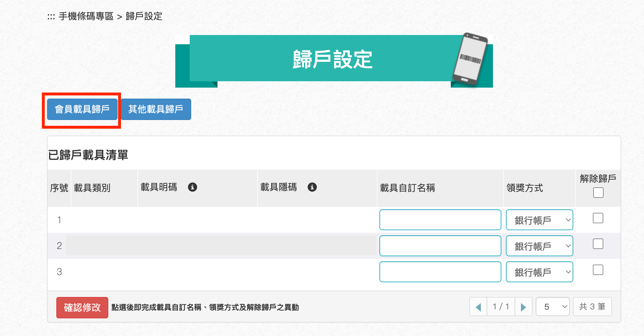
Task: Click 載具自訂名稱 field in row 1
Action: coord(440,220)
